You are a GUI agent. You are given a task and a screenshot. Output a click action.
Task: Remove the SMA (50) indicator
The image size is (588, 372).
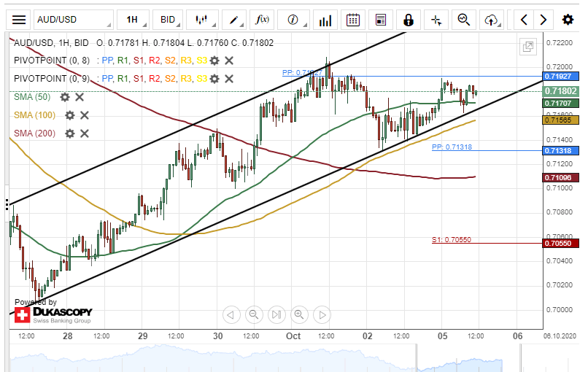pyautogui.click(x=80, y=96)
